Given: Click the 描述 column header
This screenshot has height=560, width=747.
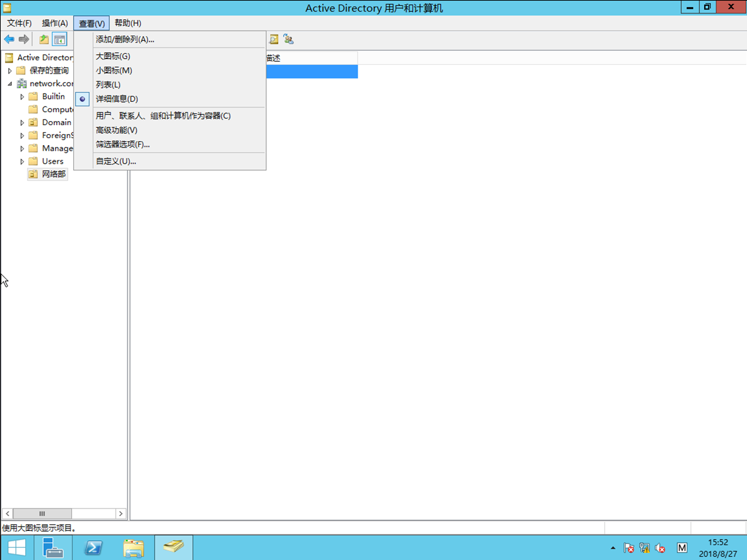Looking at the screenshot, I should [x=311, y=58].
